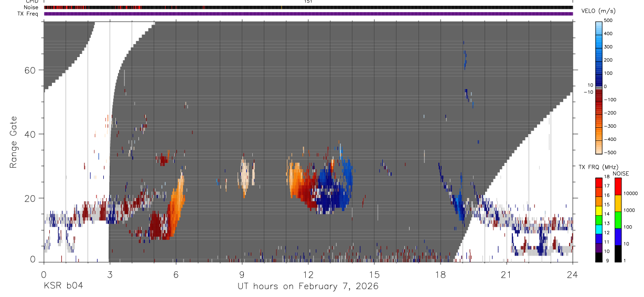Click the 'KSR b04' radar beam label

(63, 287)
